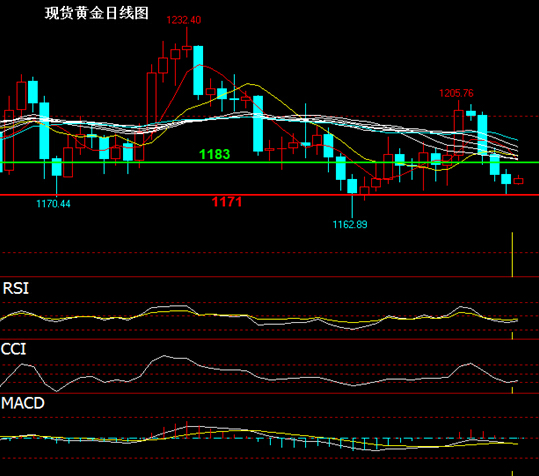Click the chart title 现货黄金日线图
The image size is (539, 476).
pos(97,13)
